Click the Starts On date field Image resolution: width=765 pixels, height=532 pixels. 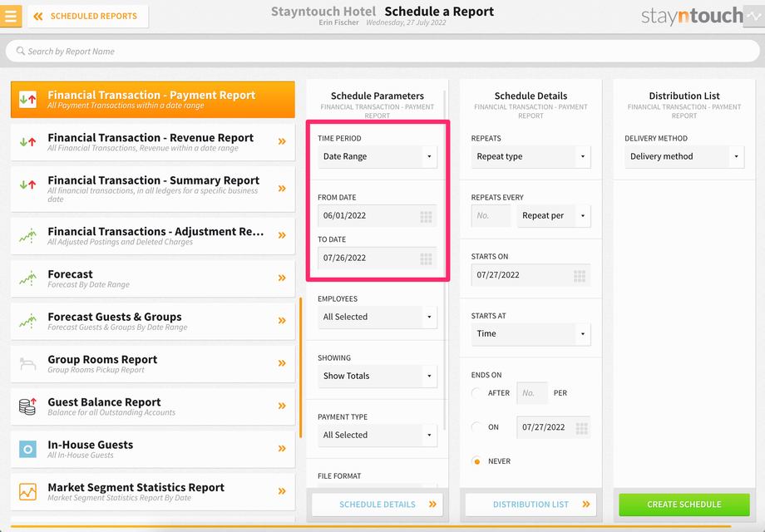[531, 275]
